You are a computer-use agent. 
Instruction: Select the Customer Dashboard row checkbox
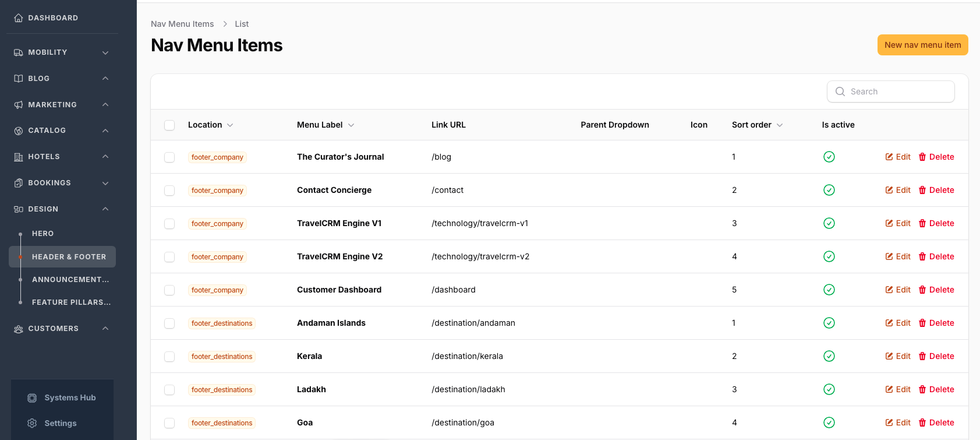[169, 290]
